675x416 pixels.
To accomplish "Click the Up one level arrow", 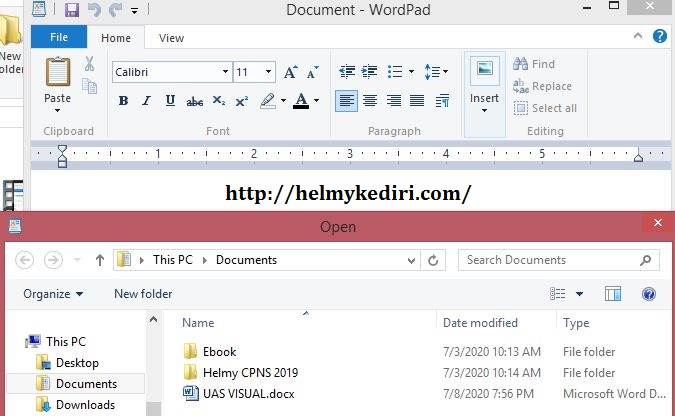I will [100, 260].
